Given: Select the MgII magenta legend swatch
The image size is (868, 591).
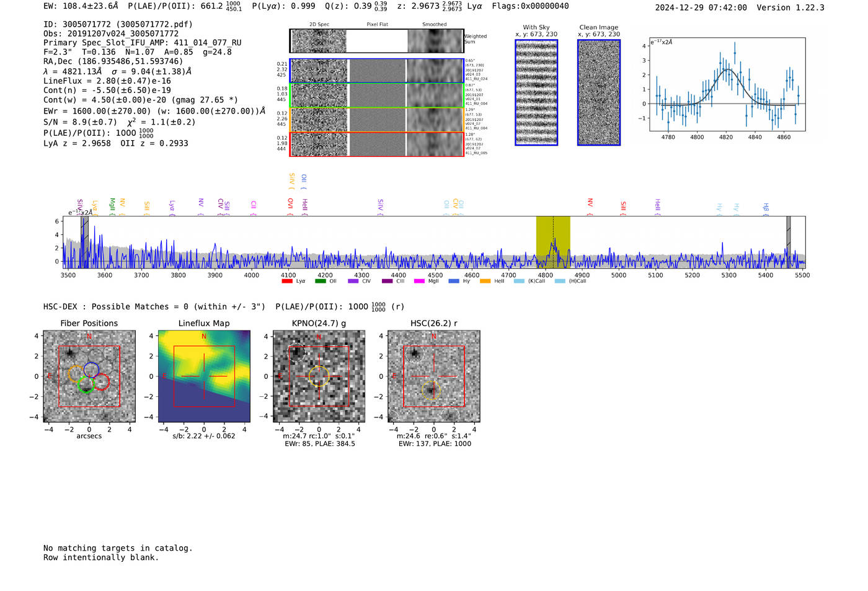Looking at the screenshot, I should tap(420, 281).
